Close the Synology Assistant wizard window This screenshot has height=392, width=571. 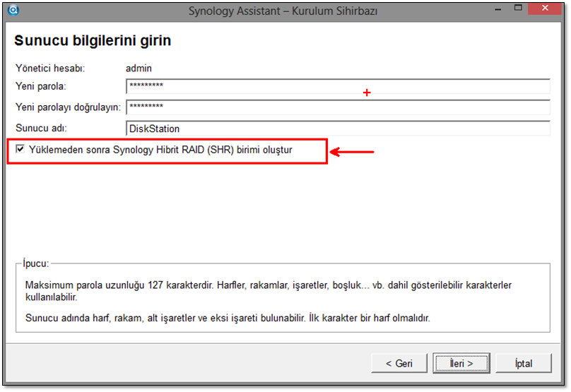pos(545,8)
